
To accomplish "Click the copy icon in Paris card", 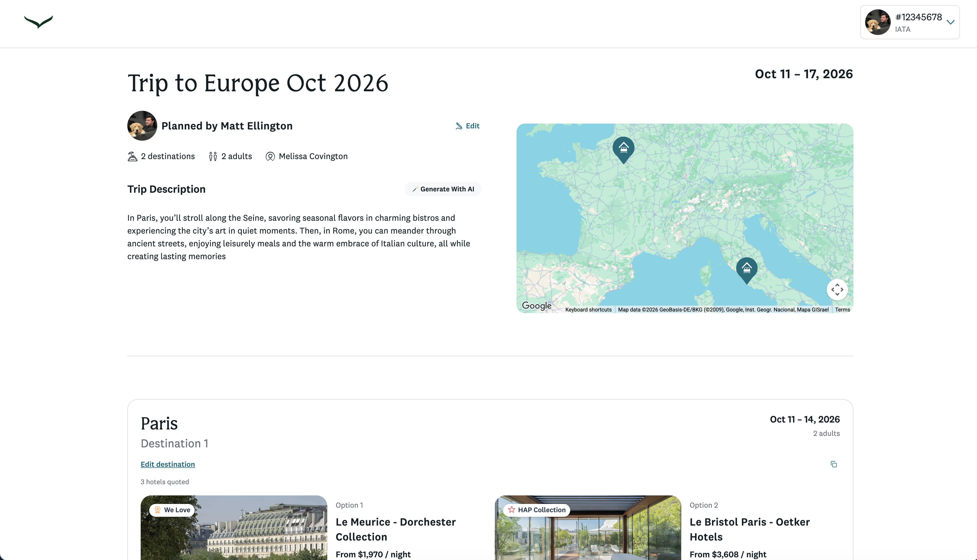I will tap(834, 464).
